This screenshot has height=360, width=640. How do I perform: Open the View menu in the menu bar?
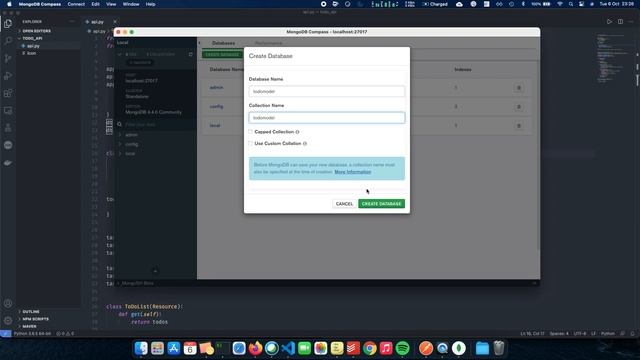click(x=111, y=4)
